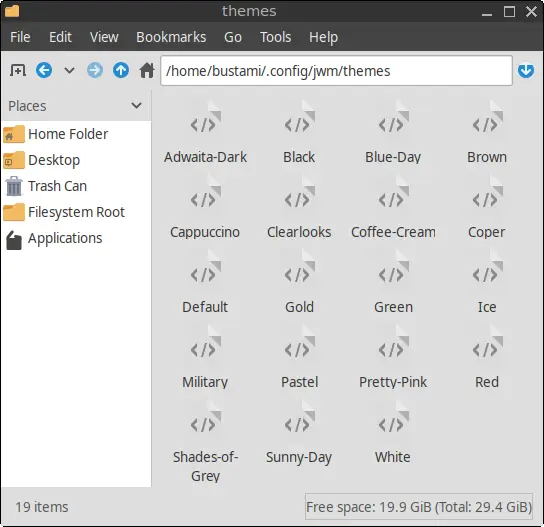Select the Ice theme file
Screen dimensions: 544x527
pyautogui.click(x=487, y=283)
